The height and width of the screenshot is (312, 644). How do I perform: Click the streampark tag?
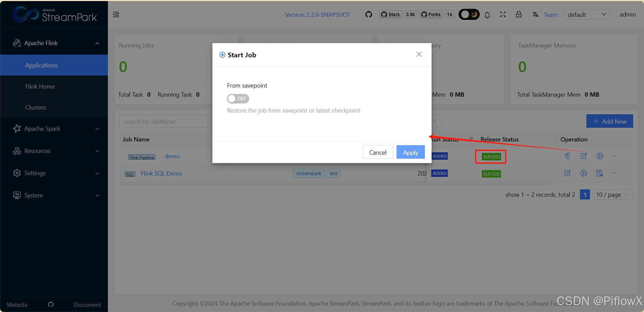(309, 174)
